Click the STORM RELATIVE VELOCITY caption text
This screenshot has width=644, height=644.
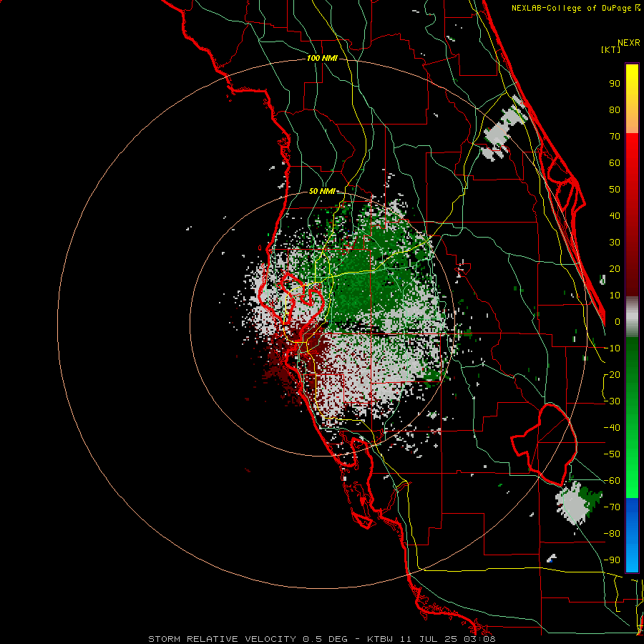[x=224, y=639]
